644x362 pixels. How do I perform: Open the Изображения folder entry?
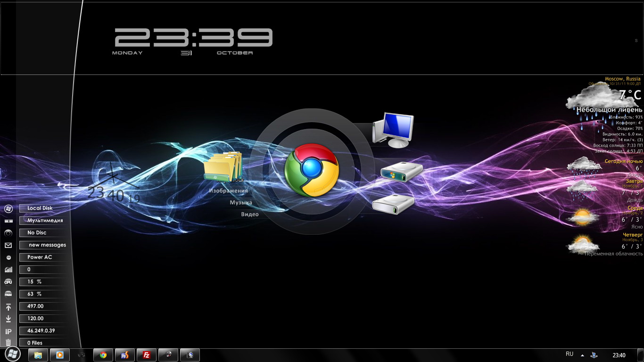click(x=229, y=190)
